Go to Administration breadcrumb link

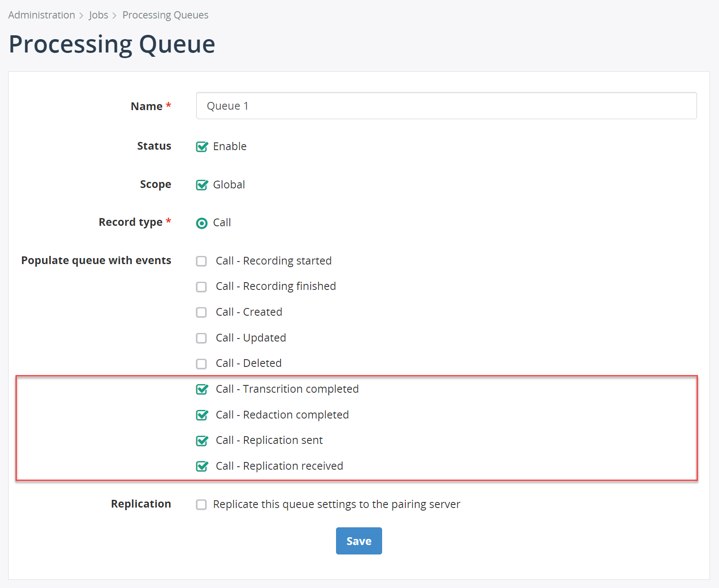pos(42,15)
